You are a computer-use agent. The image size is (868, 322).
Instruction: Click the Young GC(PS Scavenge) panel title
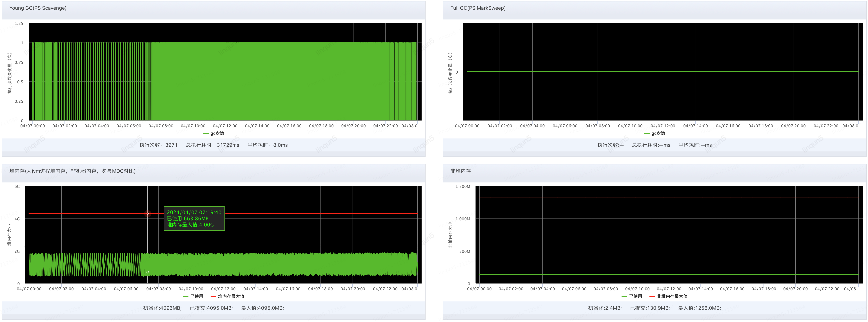[x=38, y=8]
